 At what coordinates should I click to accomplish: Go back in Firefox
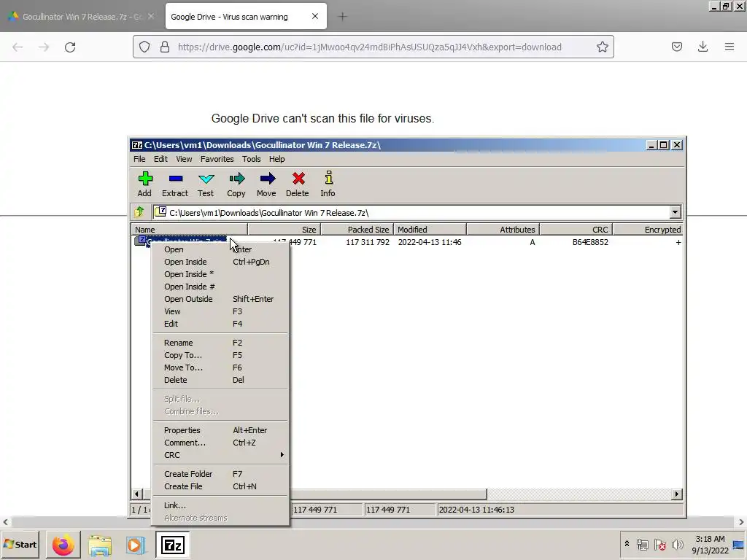(x=18, y=47)
